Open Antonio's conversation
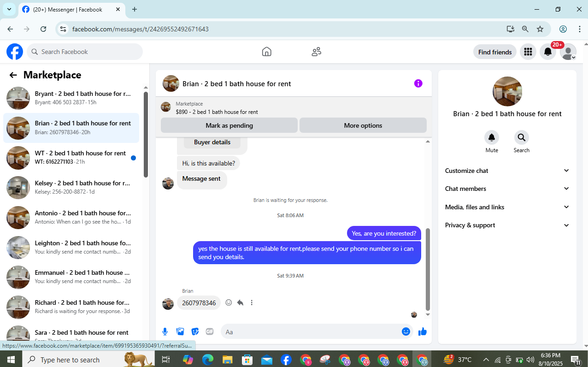588x367 pixels. (71, 217)
